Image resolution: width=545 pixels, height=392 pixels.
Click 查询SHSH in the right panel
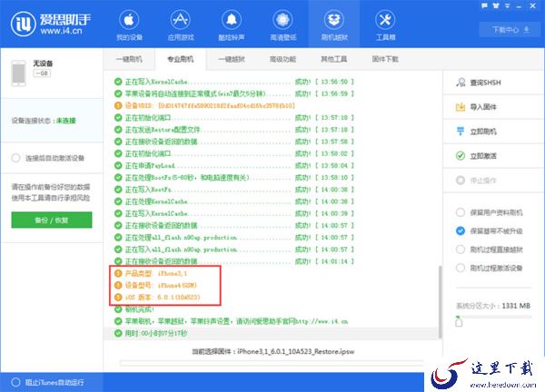[x=493, y=83]
